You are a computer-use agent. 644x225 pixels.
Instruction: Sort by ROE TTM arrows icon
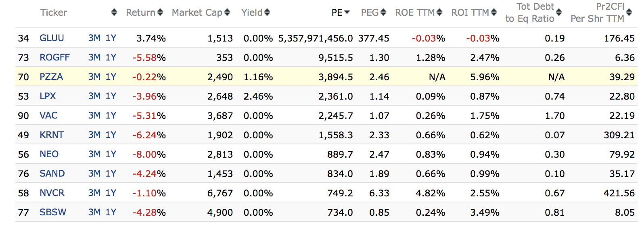pos(439,12)
